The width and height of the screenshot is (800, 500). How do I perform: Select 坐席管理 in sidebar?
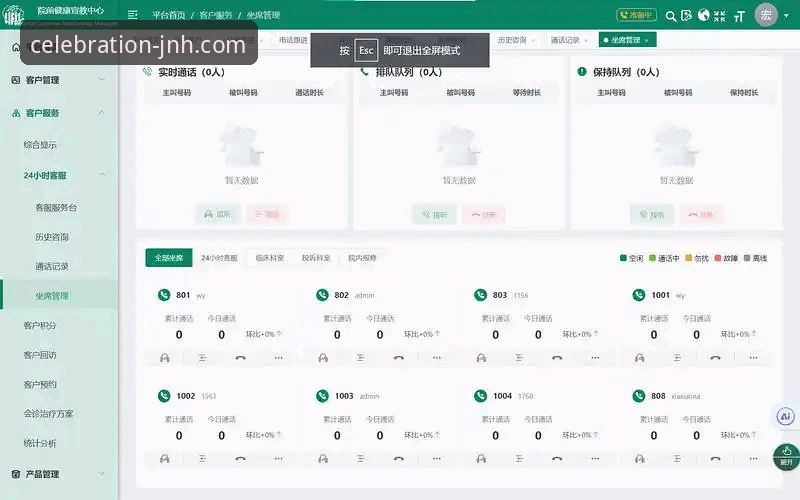tap(59, 296)
